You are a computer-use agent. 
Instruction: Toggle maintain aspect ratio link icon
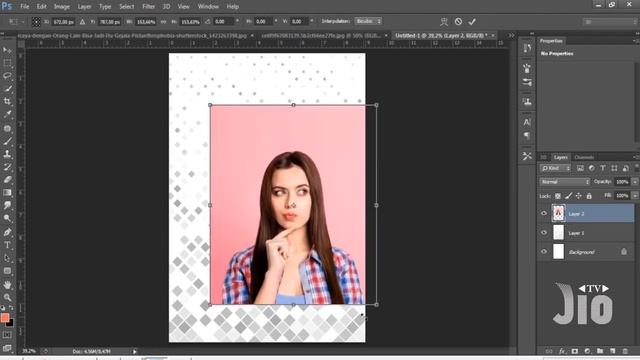coord(164,22)
